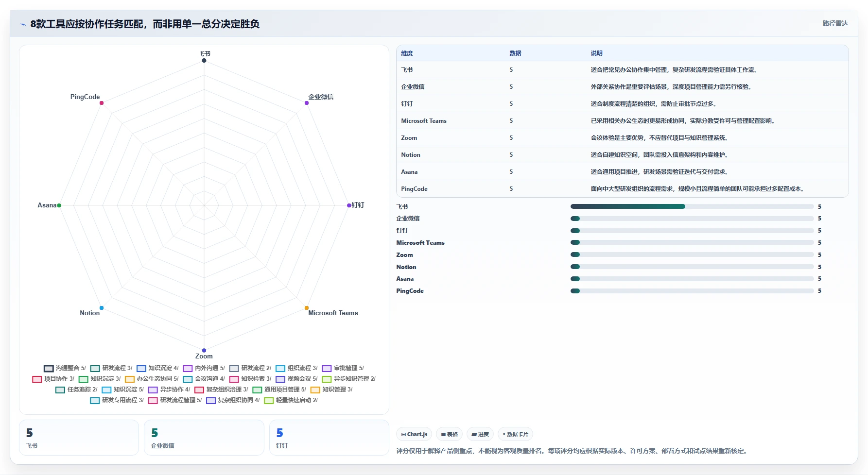
Task: Click the icon beside the page title
Action: pos(23,24)
